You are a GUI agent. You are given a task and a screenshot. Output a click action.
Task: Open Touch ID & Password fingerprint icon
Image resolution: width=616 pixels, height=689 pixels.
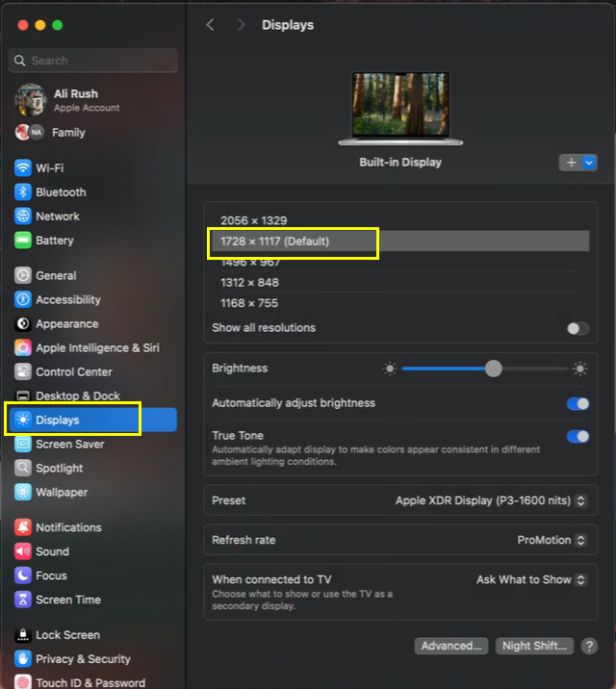pyautogui.click(x=23, y=681)
